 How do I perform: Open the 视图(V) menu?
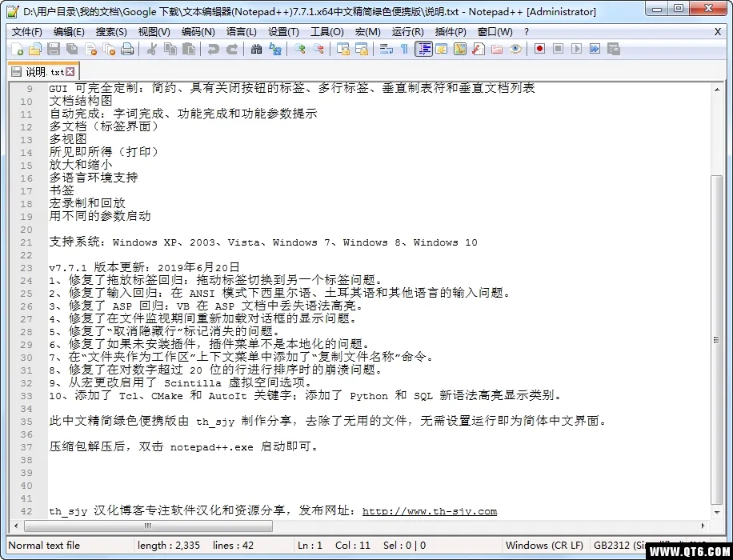click(154, 32)
